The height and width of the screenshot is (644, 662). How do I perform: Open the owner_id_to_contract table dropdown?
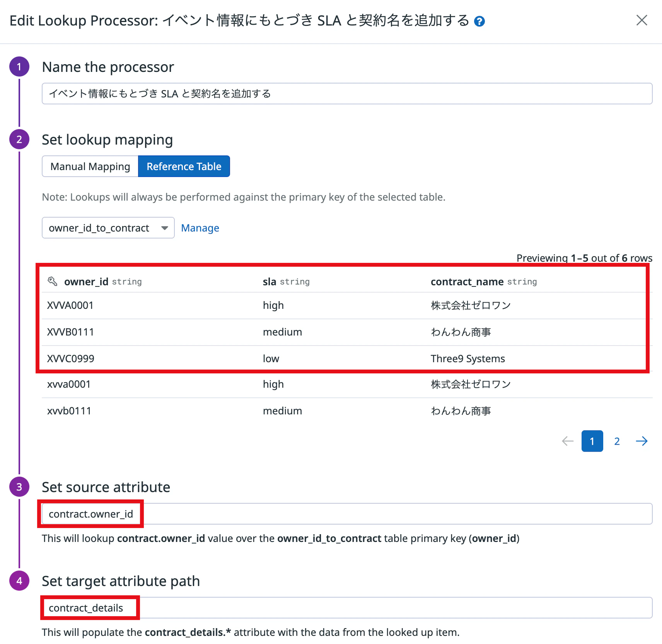pyautogui.click(x=108, y=228)
